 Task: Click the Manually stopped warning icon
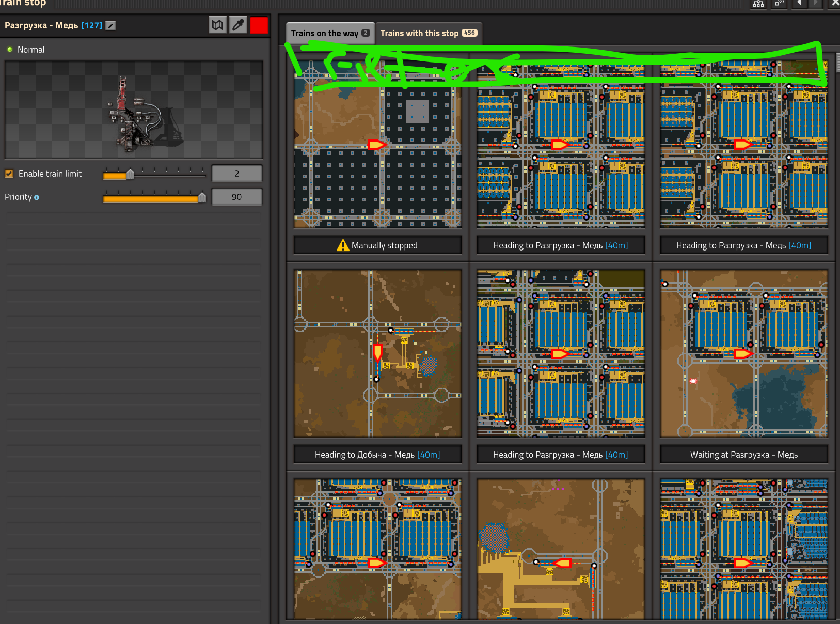tap(342, 245)
